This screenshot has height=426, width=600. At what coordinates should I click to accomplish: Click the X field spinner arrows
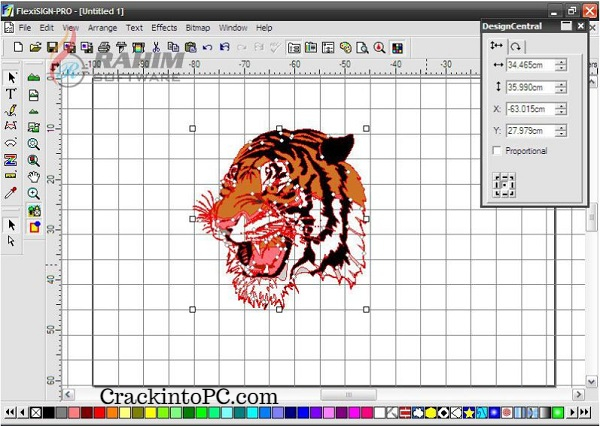pyautogui.click(x=561, y=109)
